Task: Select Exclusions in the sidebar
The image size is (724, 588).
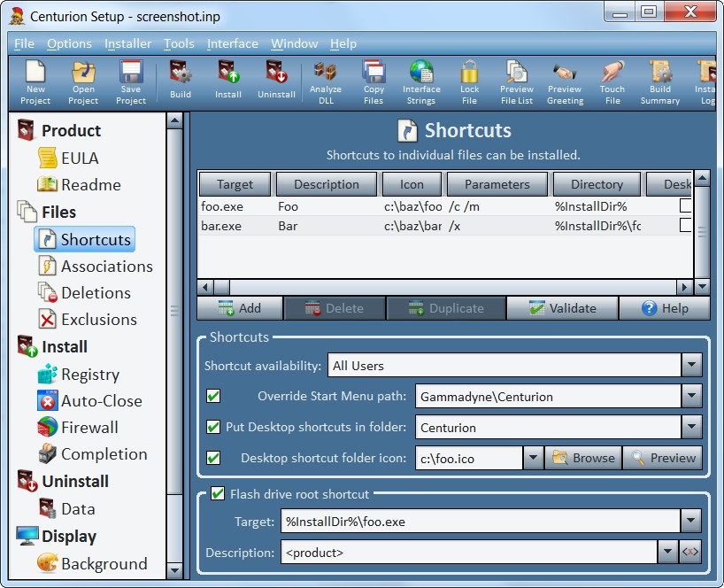Action: [x=88, y=320]
